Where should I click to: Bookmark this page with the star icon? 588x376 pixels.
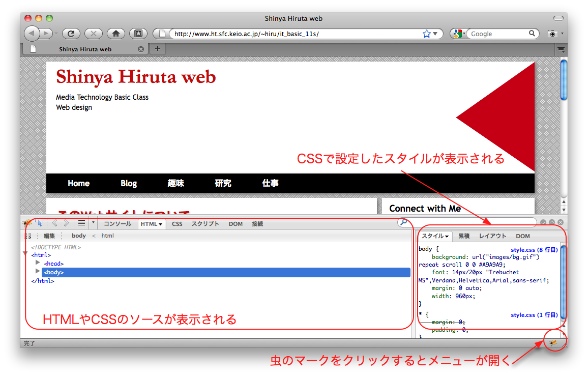click(426, 34)
